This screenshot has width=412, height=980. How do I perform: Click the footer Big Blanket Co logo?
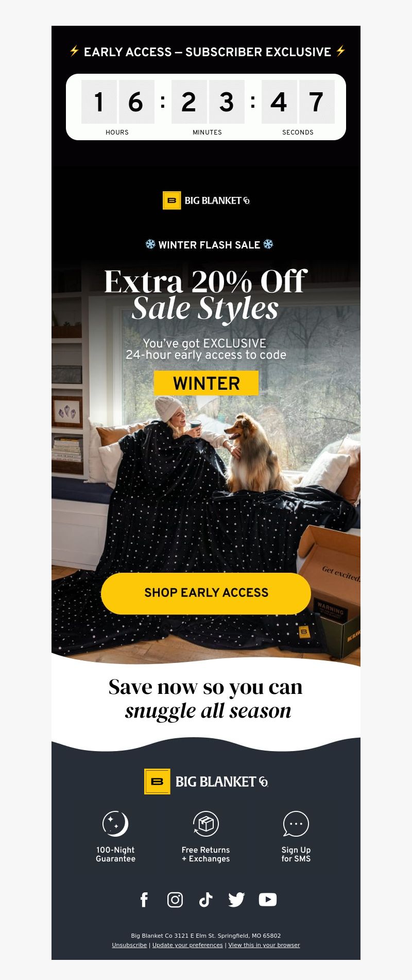(x=206, y=782)
